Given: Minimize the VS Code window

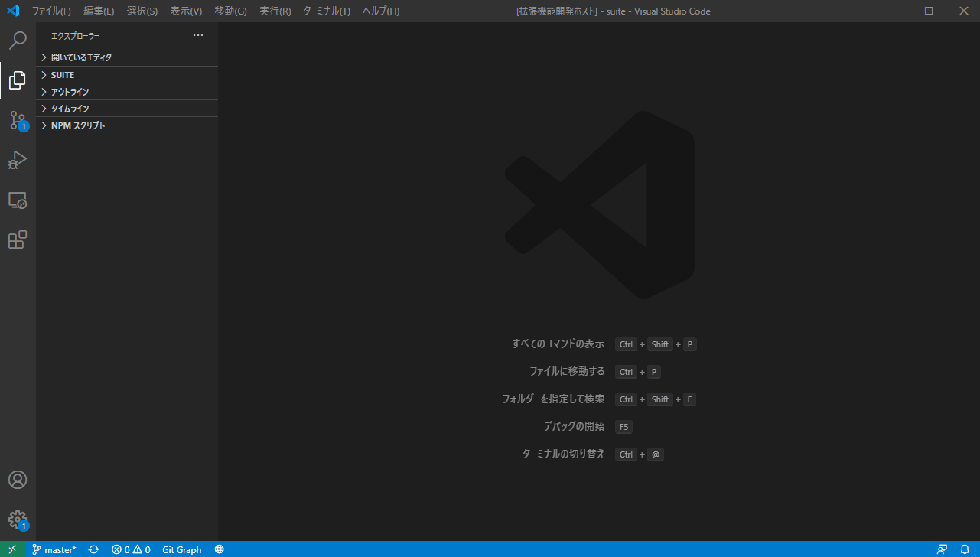Looking at the screenshot, I should tap(893, 11).
